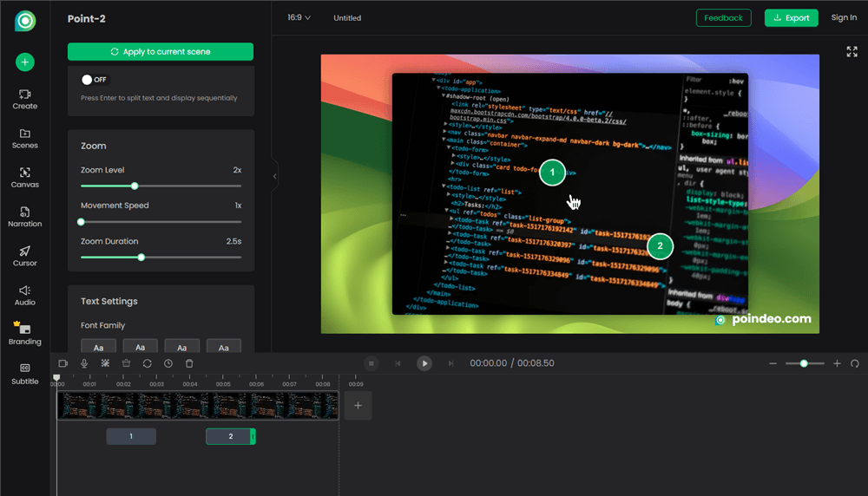
Task: Click the green plus add button
Action: click(24, 62)
